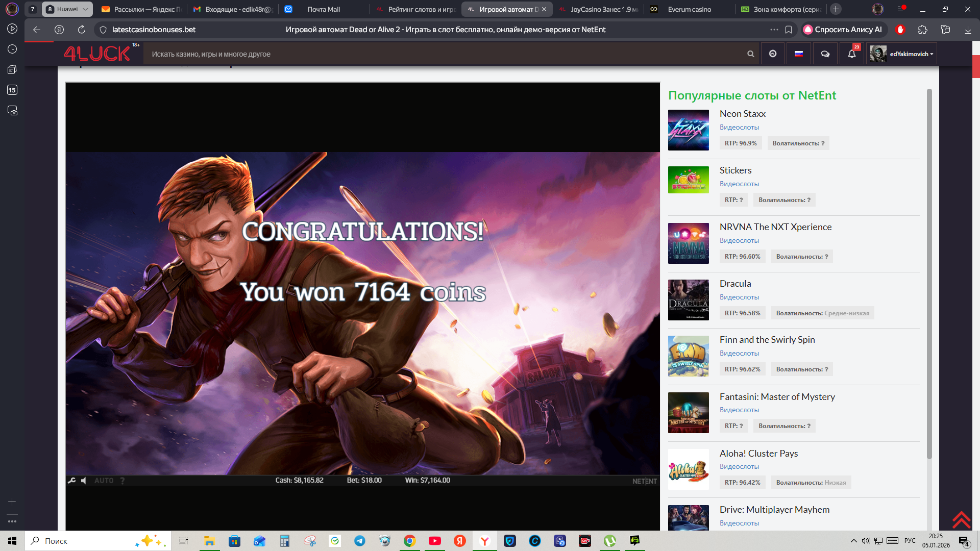980x551 pixels.
Task: Open the browser address bar three-dot menu
Action: click(774, 30)
